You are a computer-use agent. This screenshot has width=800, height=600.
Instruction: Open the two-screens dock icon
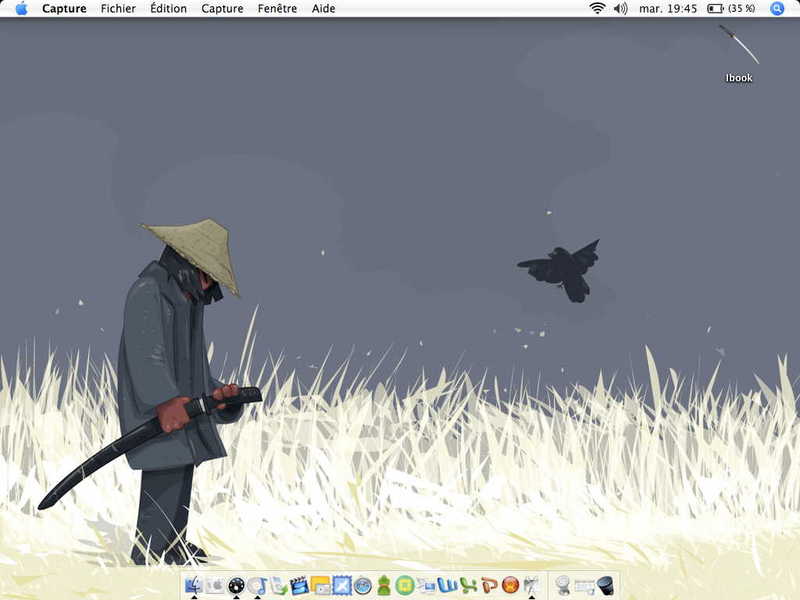pos(426,586)
